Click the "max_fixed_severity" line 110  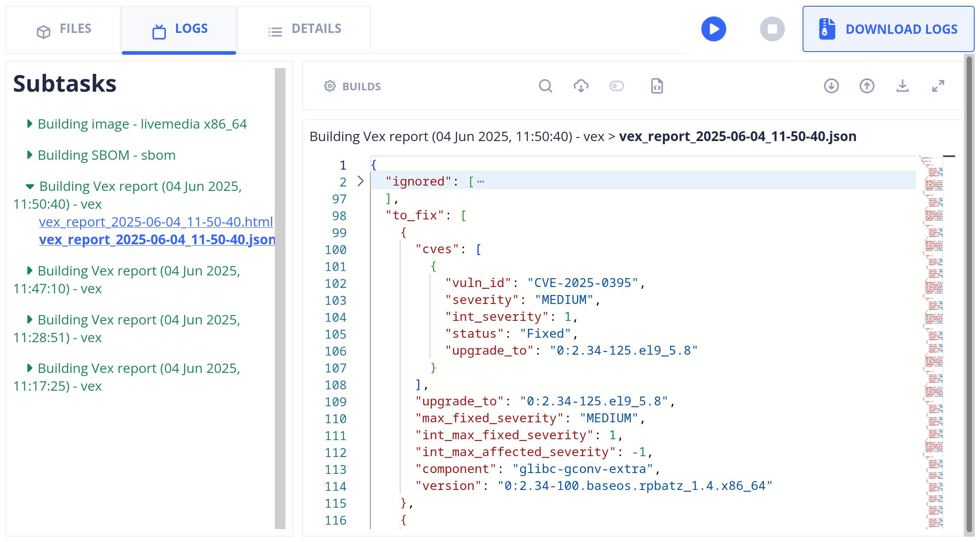point(530,418)
